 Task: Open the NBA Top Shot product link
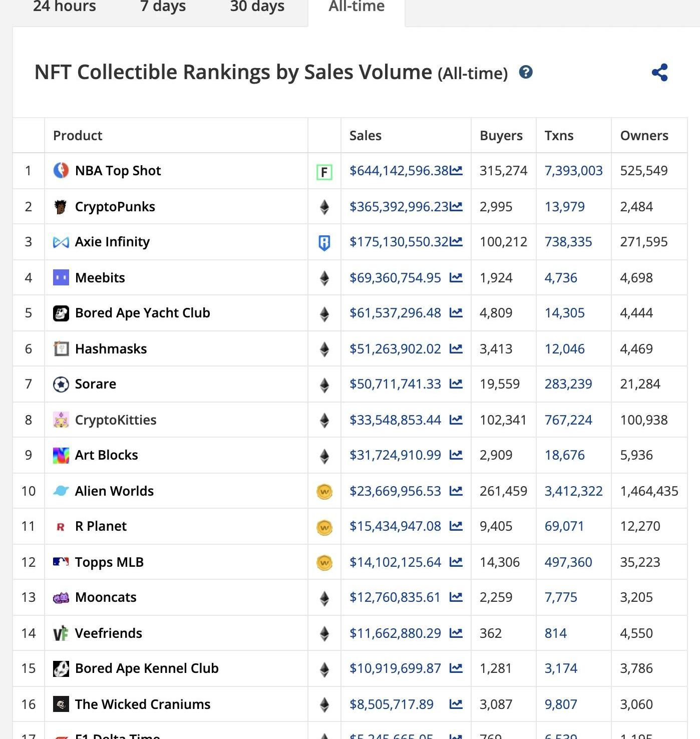pos(118,171)
